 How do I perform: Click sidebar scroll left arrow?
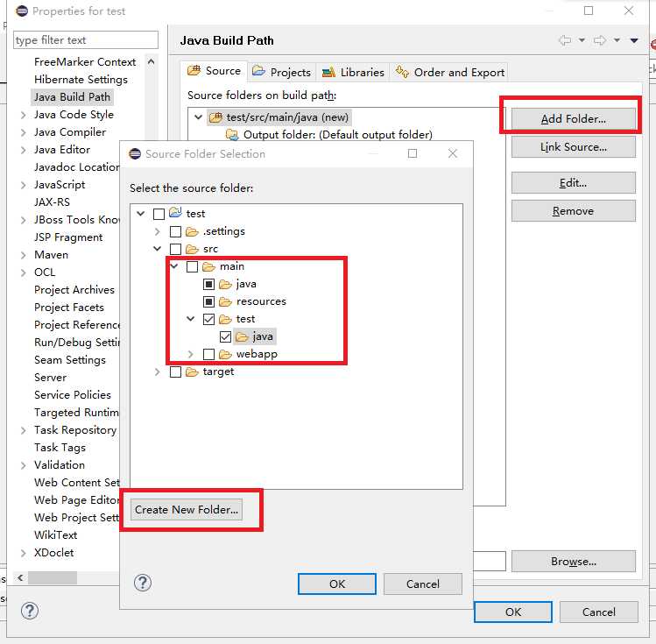(20, 578)
